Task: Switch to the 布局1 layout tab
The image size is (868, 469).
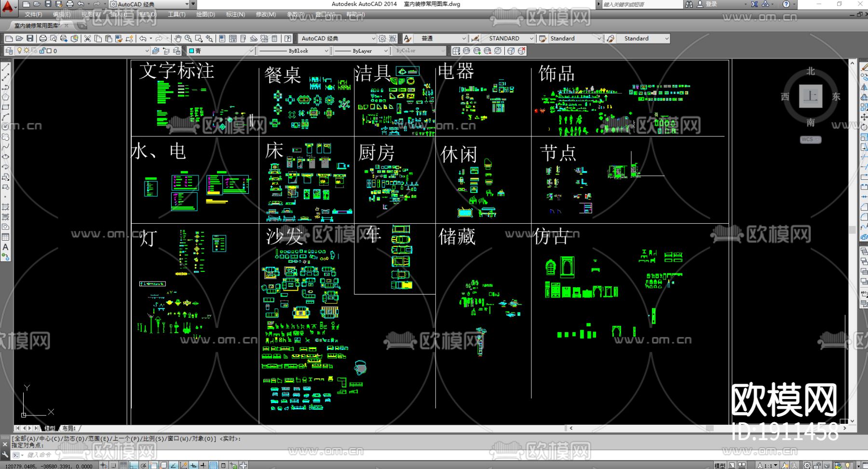Action: tap(69, 428)
